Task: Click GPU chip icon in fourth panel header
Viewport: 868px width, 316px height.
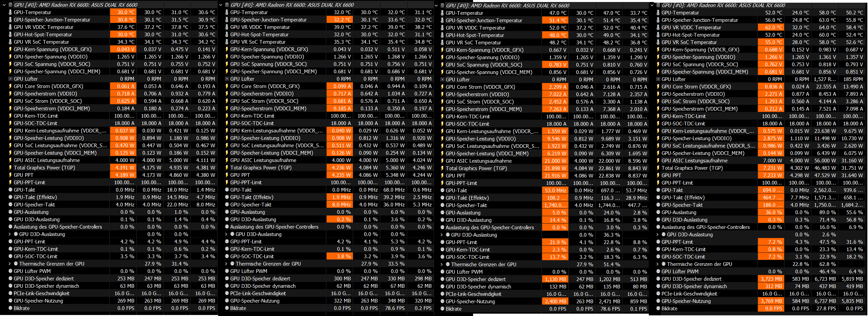Action: (x=658, y=5)
